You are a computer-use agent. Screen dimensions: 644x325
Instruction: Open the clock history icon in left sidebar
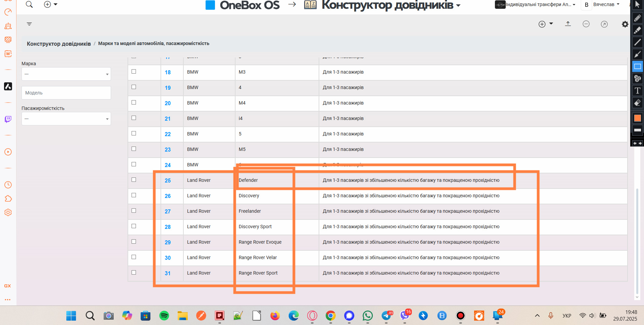(8, 185)
